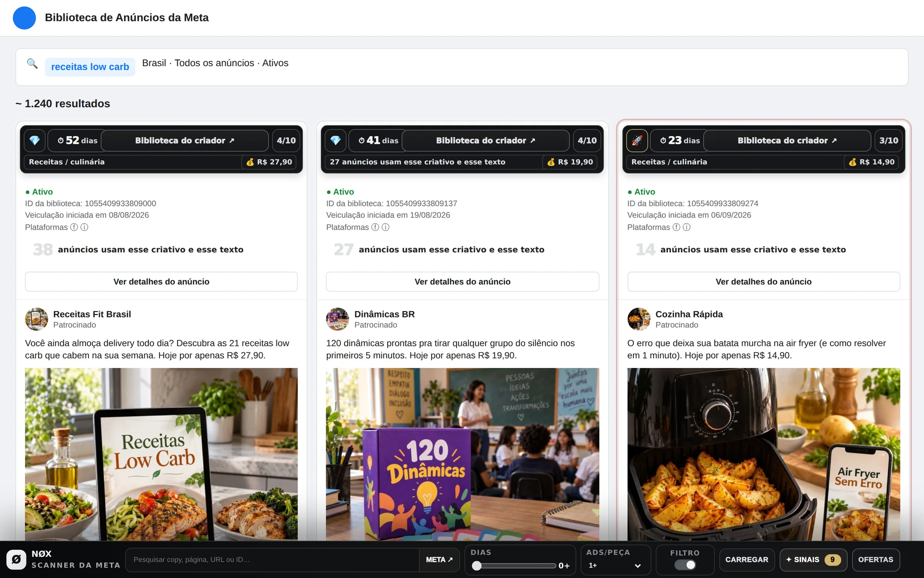Open the 120 Dinâmicas ad image
Screen dimensions: 924x578
[x=462, y=454]
